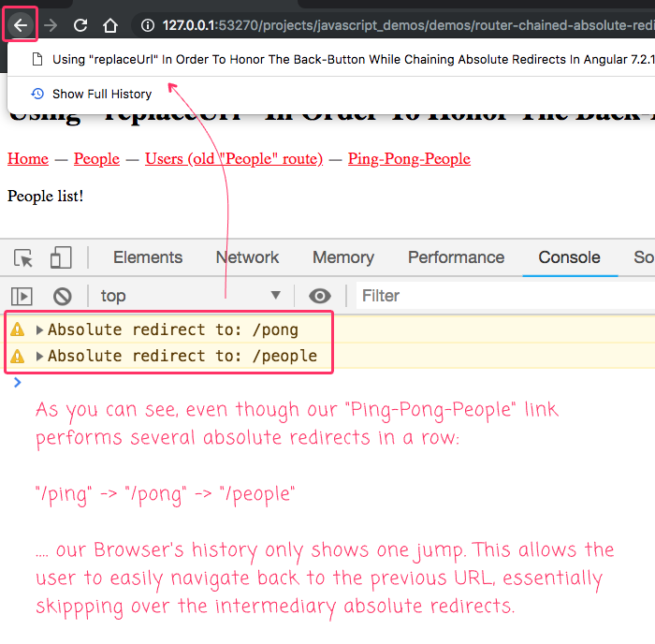Screen dimensions: 655x644
Task: Click the browser forward arrow button
Action: (51, 25)
